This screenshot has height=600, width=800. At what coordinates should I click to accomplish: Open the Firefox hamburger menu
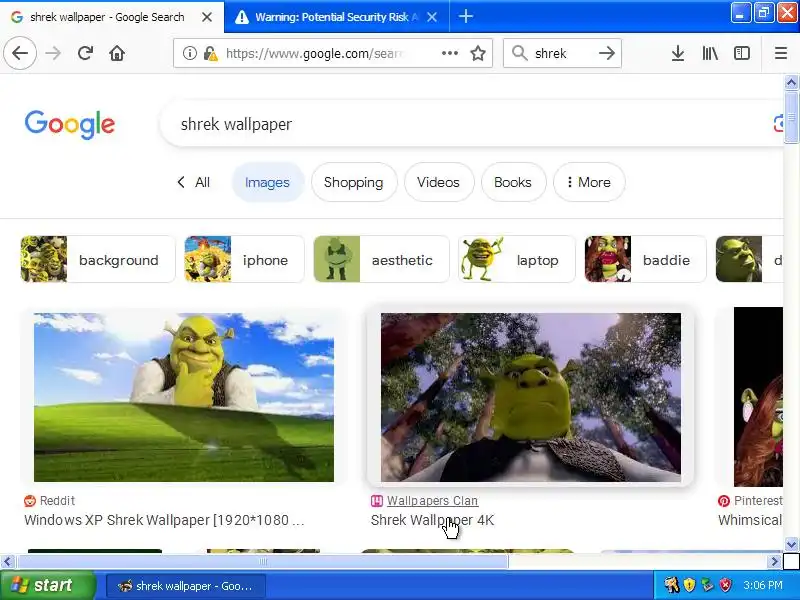pos(781,53)
